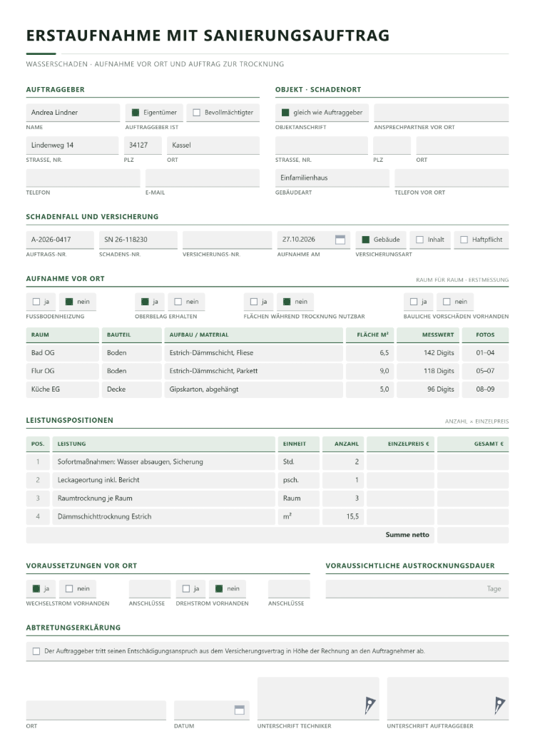535x756 pixels.
Task: Select Inhalt as Versicherungsart
Action: click(x=419, y=240)
